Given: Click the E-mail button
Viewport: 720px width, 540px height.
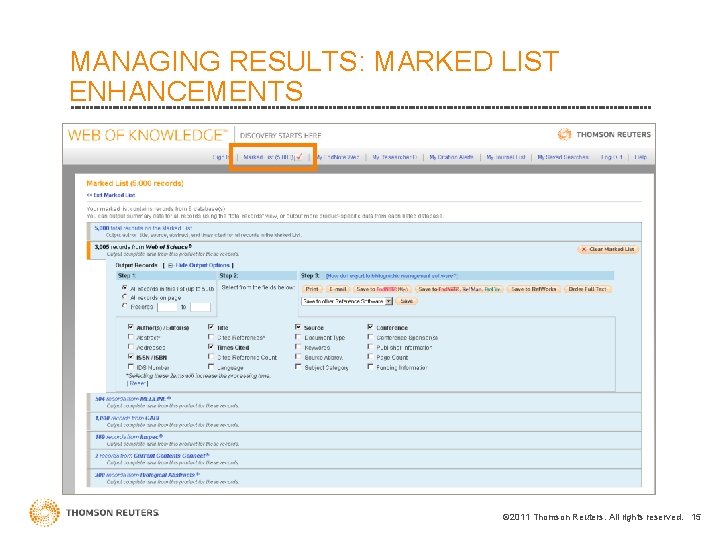Looking at the screenshot, I should click(338, 289).
